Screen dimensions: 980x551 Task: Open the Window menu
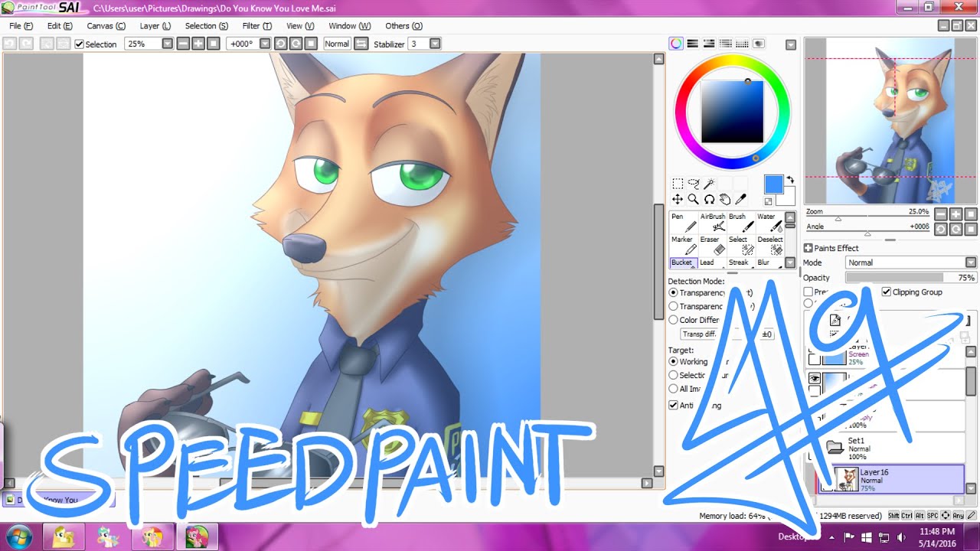pos(349,25)
